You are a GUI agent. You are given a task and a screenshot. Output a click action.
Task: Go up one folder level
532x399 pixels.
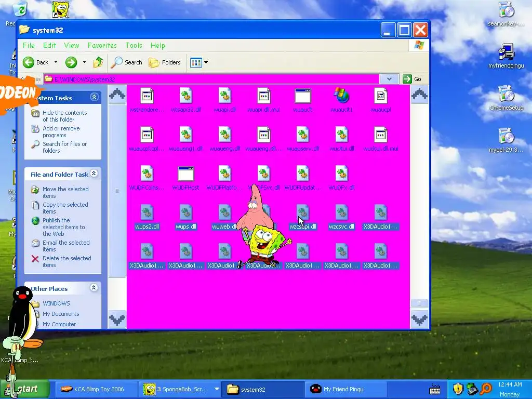click(x=98, y=62)
